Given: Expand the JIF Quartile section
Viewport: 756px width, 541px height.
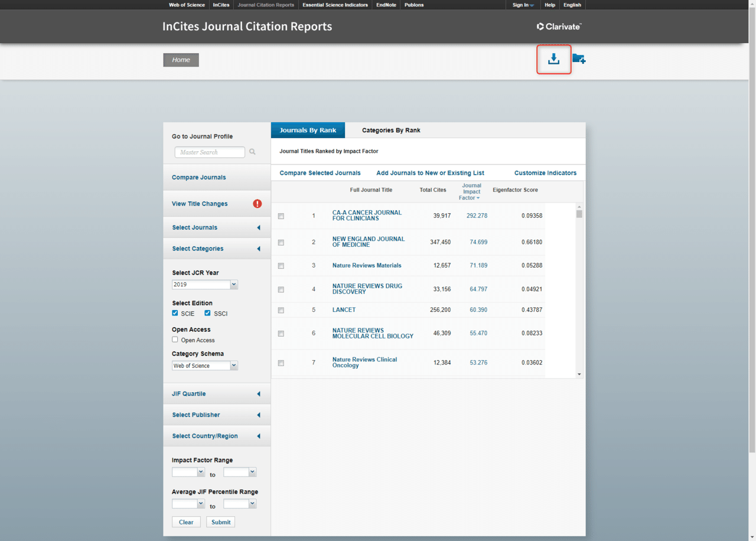Looking at the screenshot, I should 217,394.
